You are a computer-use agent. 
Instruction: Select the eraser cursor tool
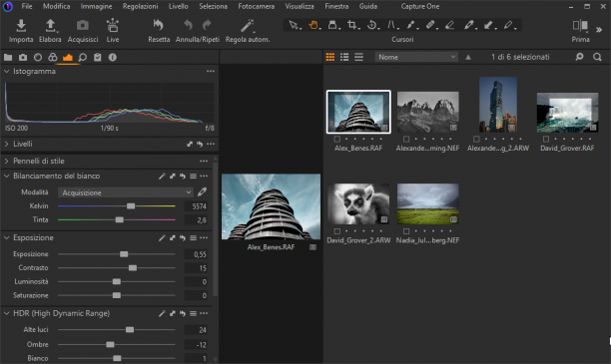pyautogui.click(x=449, y=25)
